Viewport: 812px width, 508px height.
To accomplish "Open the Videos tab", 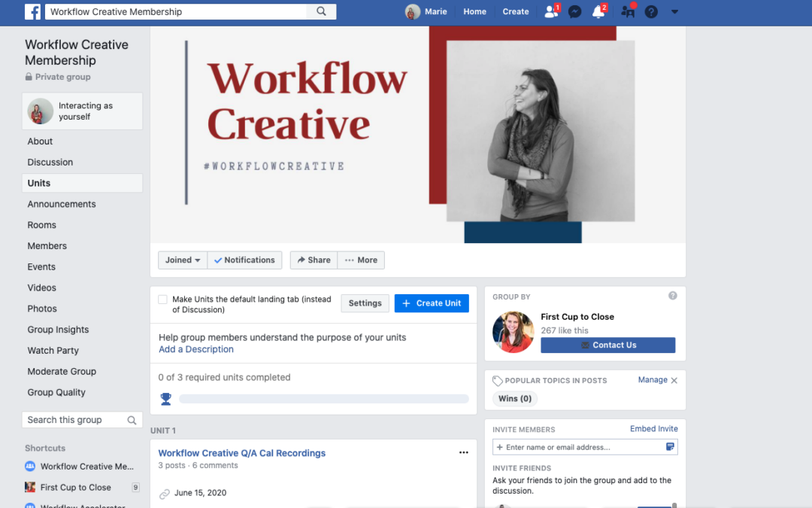I will (x=42, y=287).
